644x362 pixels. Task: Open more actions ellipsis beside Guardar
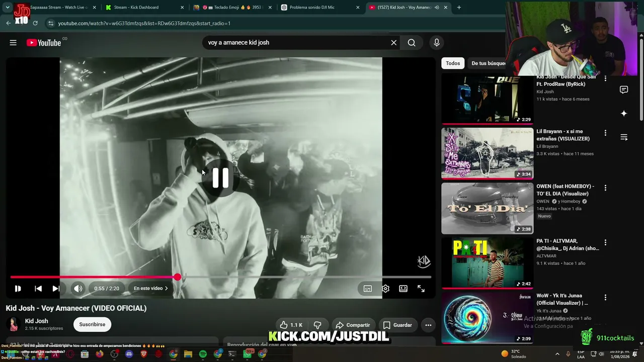pyautogui.click(x=428, y=325)
